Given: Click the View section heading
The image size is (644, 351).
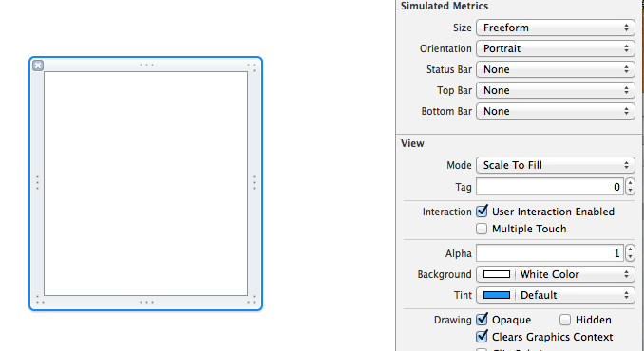Looking at the screenshot, I should tap(412, 143).
